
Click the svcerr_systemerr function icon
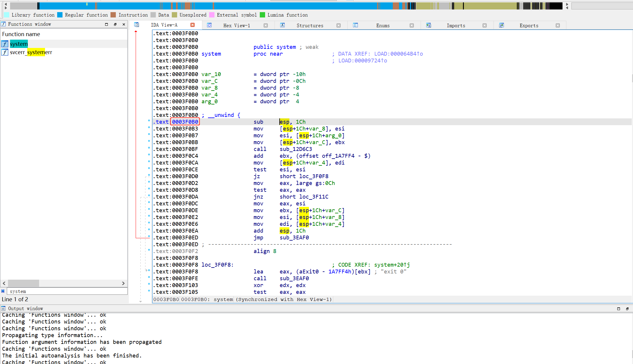click(x=5, y=52)
